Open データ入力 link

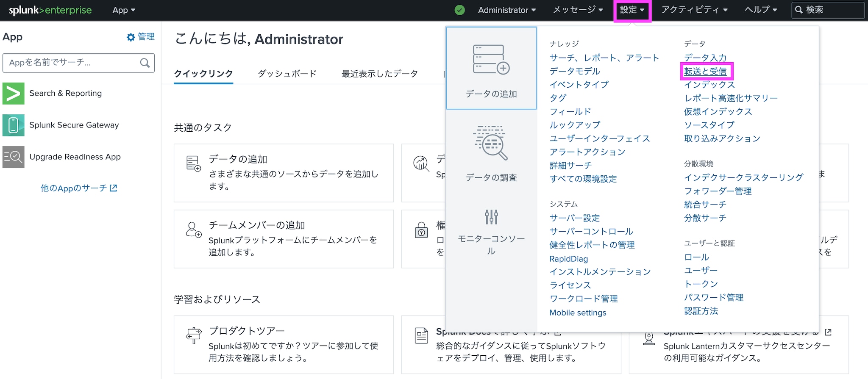(705, 58)
